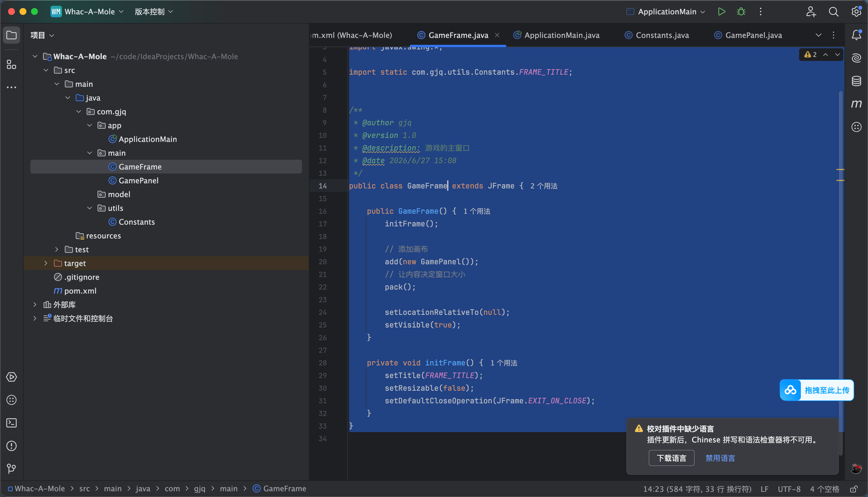Open the Notifications bell icon
Image resolution: width=868 pixels, height=497 pixels.
click(857, 35)
